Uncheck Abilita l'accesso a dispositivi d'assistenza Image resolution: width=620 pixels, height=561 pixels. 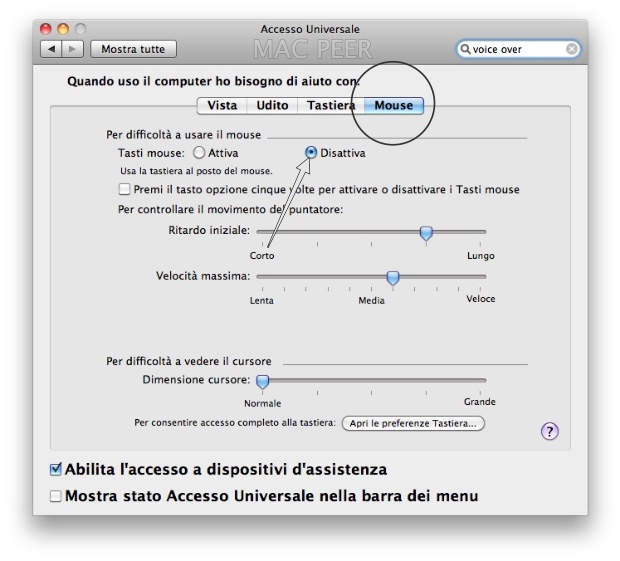point(56,469)
